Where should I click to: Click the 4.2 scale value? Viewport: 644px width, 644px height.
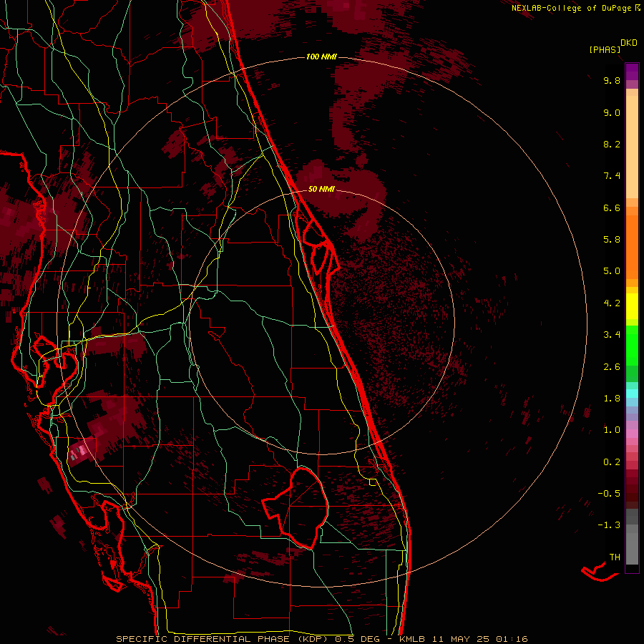612,303
